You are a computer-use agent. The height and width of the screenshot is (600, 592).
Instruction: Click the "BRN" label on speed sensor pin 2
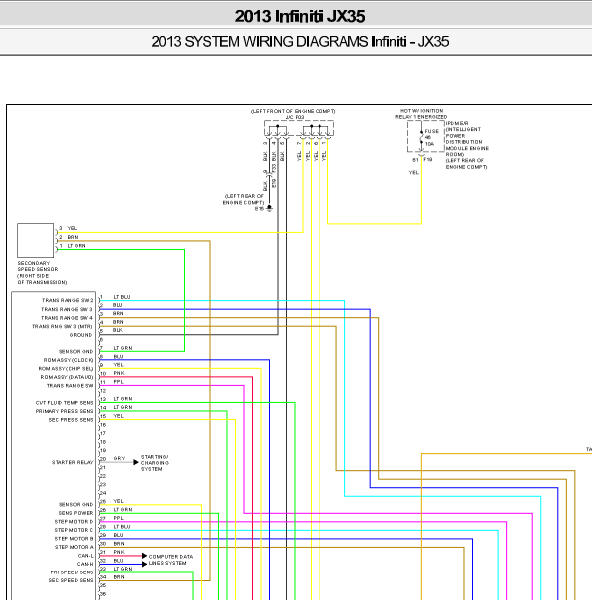[73, 237]
